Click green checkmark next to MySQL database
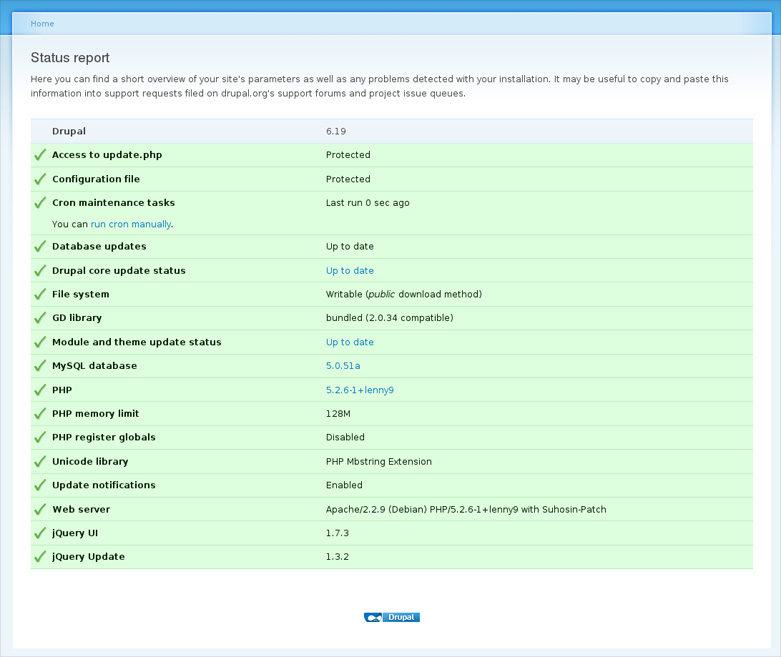The height and width of the screenshot is (657, 781). [x=40, y=366]
